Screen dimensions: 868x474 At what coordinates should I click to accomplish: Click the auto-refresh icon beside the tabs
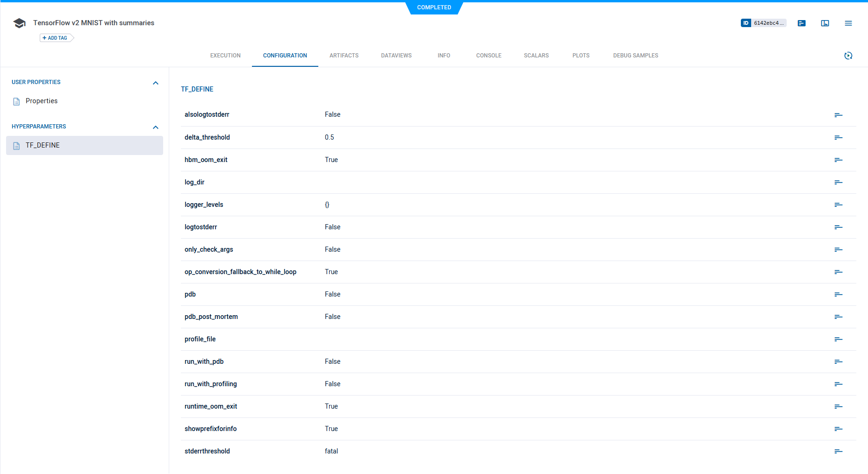coord(848,56)
